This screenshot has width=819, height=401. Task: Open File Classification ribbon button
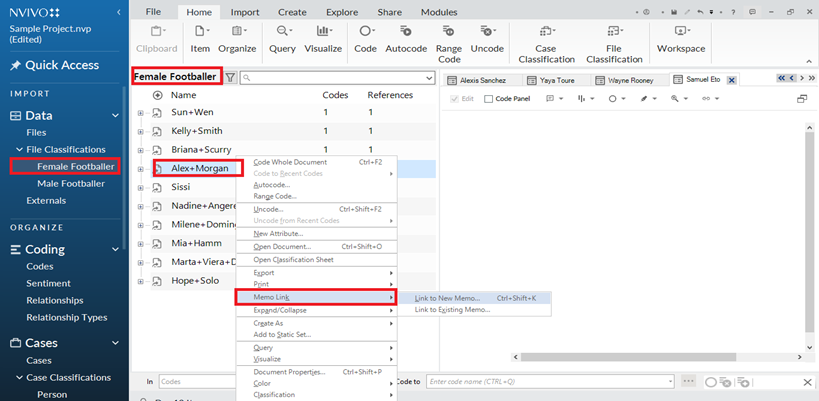click(x=614, y=44)
